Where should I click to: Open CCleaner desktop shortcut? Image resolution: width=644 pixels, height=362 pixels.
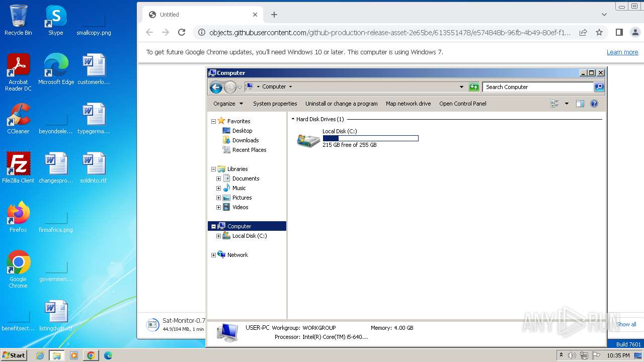pos(18,119)
